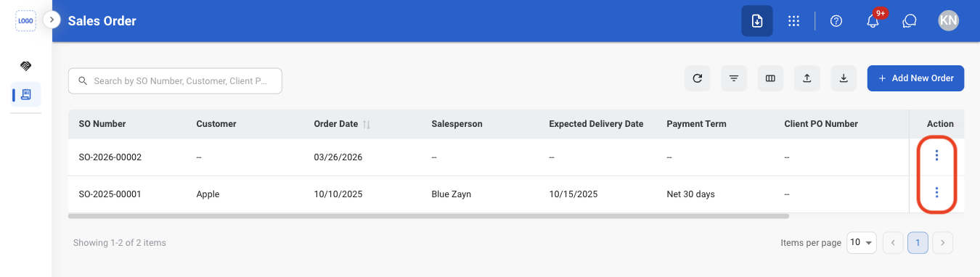Click the refresh icon above the table
The width and height of the screenshot is (980, 277).
(698, 78)
